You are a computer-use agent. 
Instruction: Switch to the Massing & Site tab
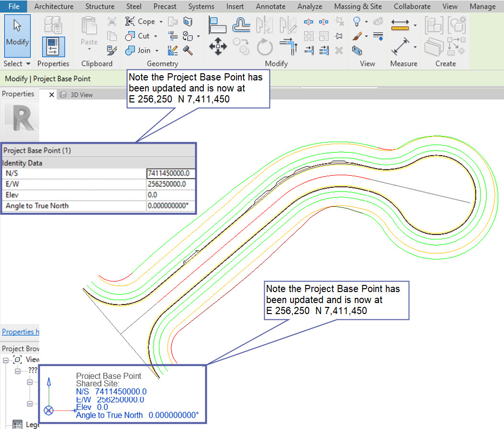[358, 6]
